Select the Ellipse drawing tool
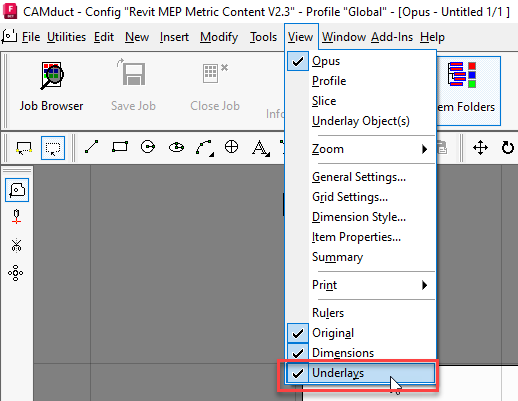The width and height of the screenshot is (518, 401). pos(176,147)
